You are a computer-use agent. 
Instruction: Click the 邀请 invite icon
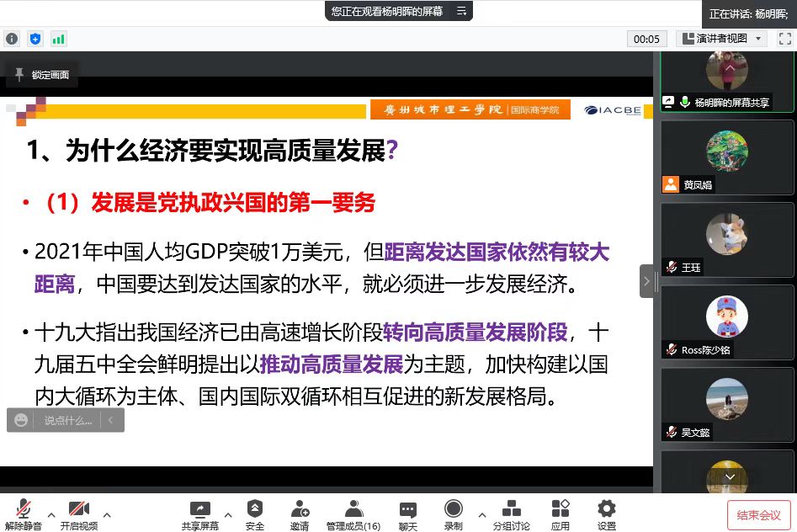pos(300,513)
